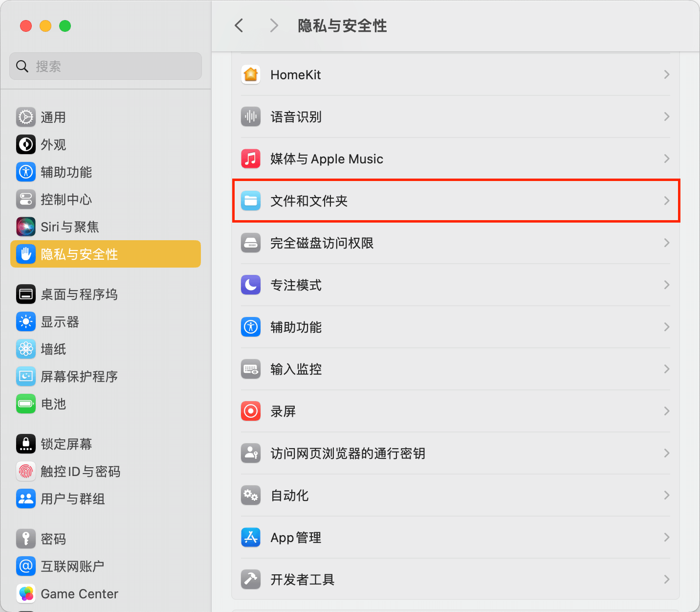Go back with the left arrow button

click(239, 25)
